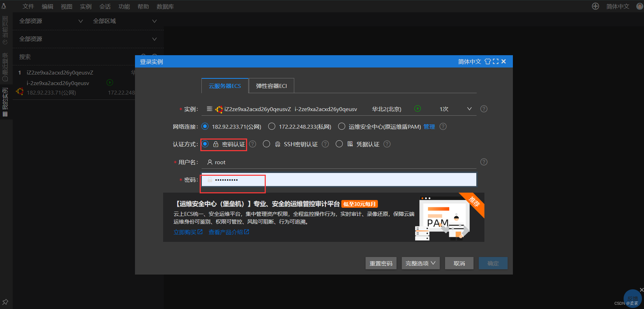Select instance iZ2ze9xa2acxd26y0qeusvZ in list

coord(60,73)
